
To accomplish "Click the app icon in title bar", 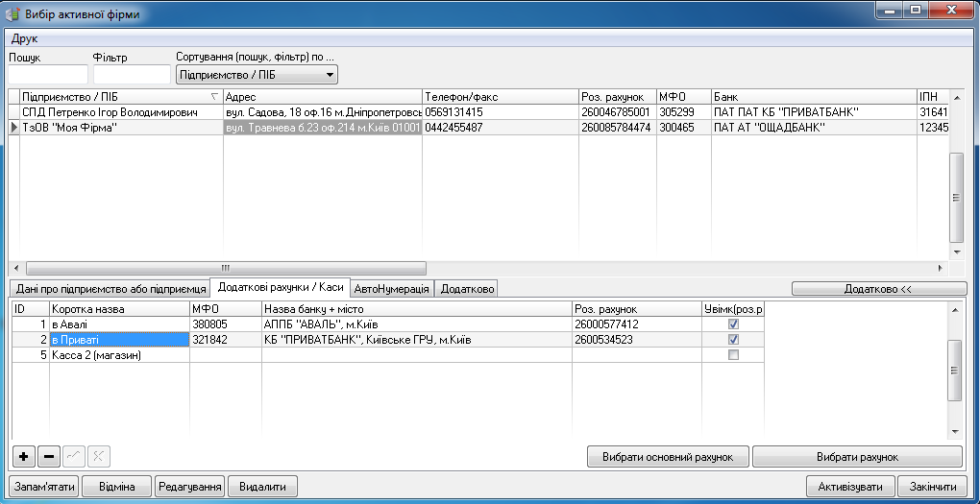I will coord(12,13).
